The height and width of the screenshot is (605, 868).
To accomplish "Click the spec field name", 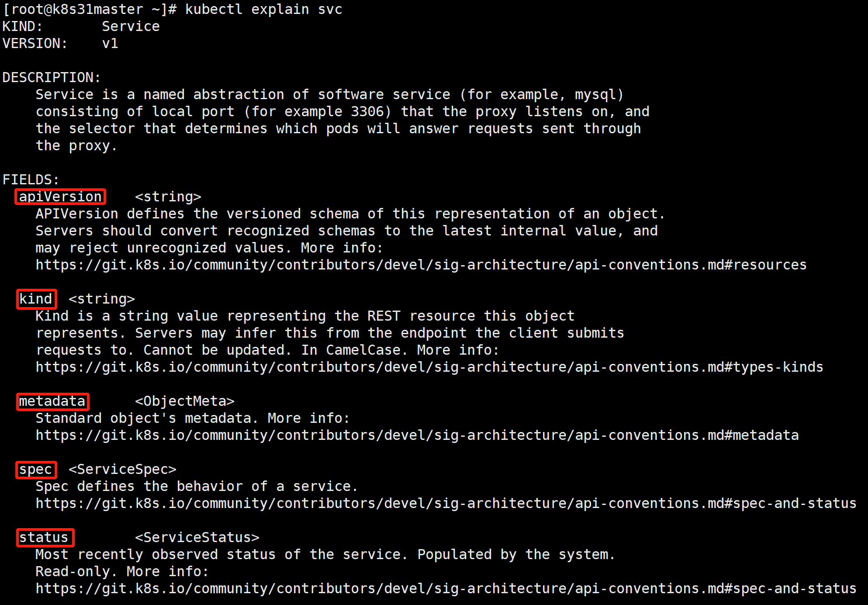I will (x=36, y=470).
